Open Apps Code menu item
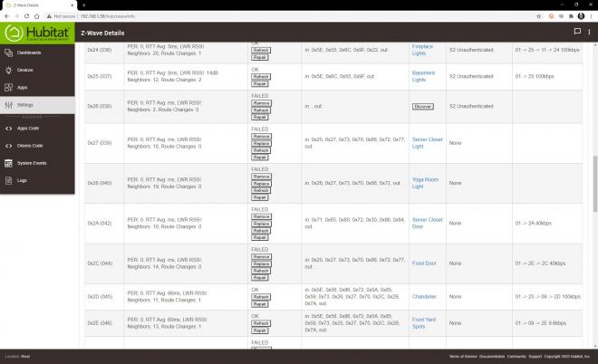The height and width of the screenshot is (364, 598). [28, 129]
